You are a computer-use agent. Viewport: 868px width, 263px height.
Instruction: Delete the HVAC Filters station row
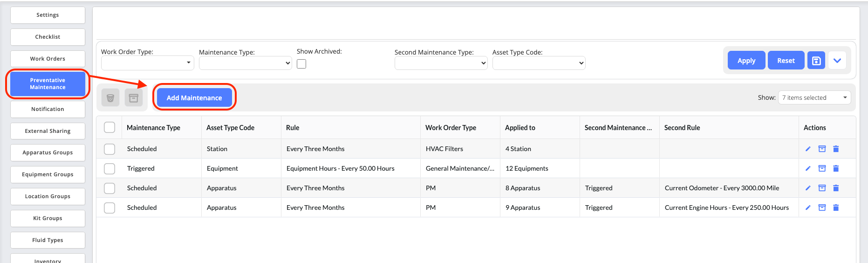click(x=836, y=149)
